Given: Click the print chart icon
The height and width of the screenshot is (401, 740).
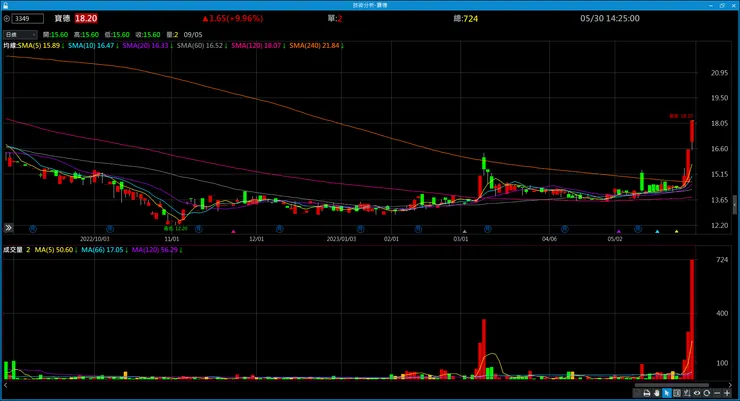Looking at the screenshot, I should [x=647, y=393].
